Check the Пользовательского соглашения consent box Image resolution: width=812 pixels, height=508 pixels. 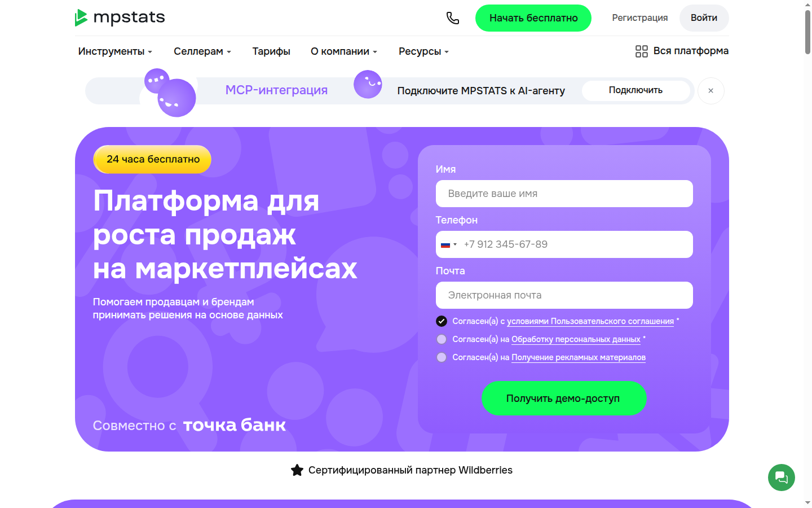click(442, 321)
